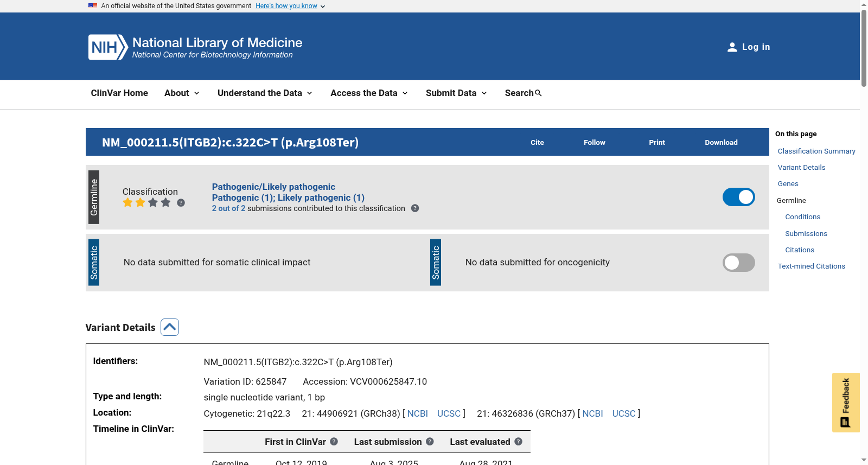Jump to Conditions section
This screenshot has width=868, height=465.
click(x=802, y=217)
